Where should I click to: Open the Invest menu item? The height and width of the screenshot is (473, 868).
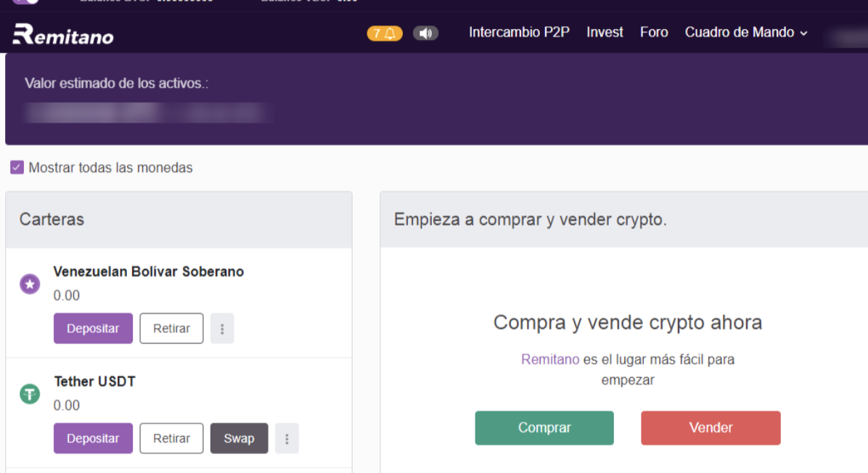[x=605, y=33]
